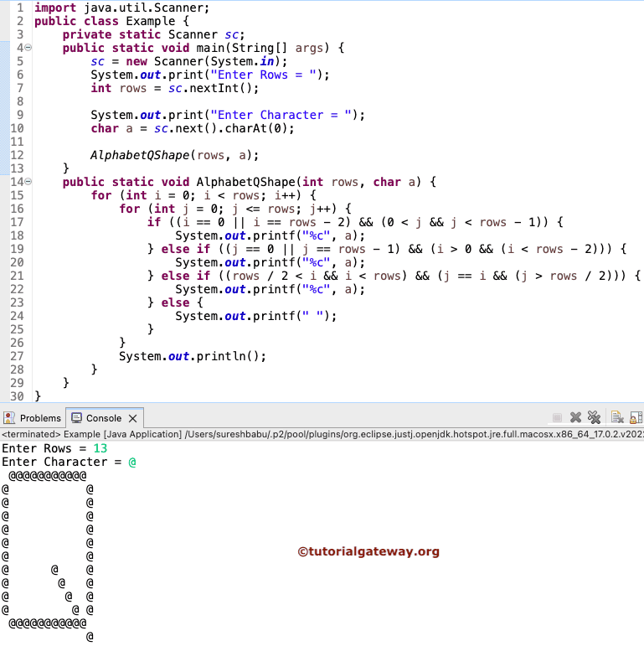
Task: Click the Problems view icon
Action: pos(9,418)
